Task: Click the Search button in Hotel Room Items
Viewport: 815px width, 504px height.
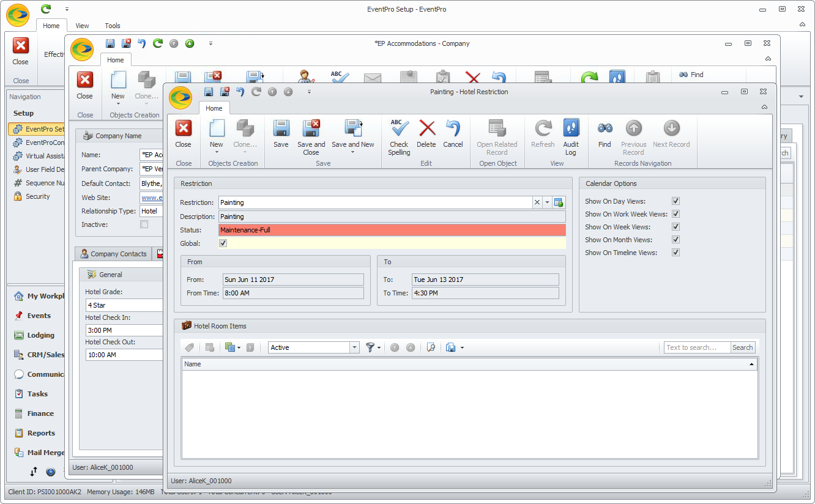Action: pyautogui.click(x=743, y=347)
